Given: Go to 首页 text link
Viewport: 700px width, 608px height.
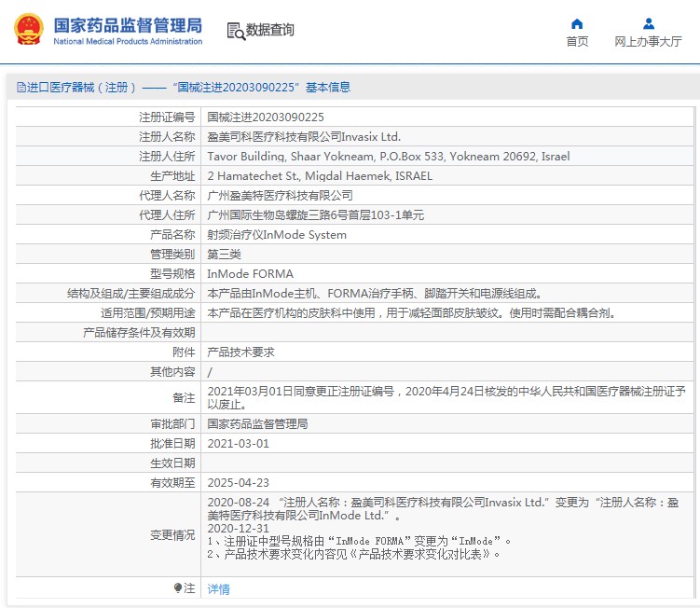Looking at the screenshot, I should coord(577,42).
